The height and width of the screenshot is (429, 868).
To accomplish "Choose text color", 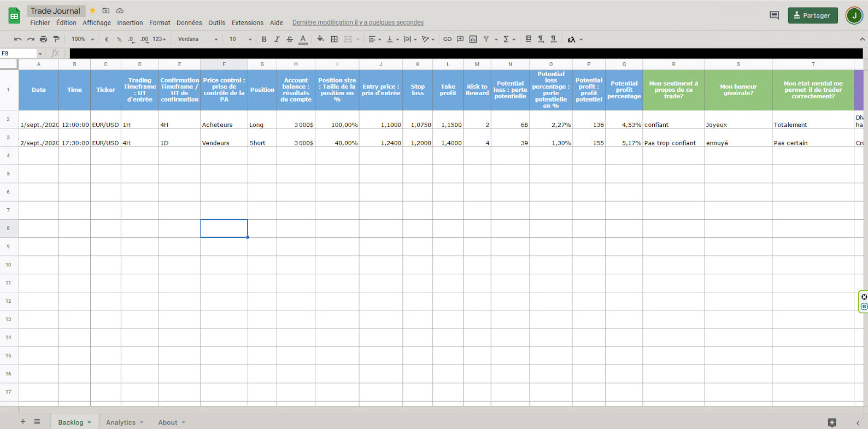I will coord(303,39).
